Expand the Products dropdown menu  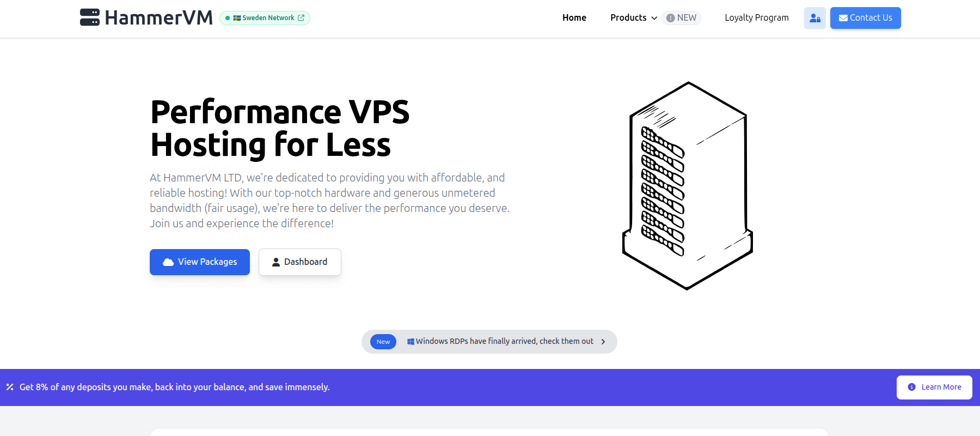(x=634, y=18)
